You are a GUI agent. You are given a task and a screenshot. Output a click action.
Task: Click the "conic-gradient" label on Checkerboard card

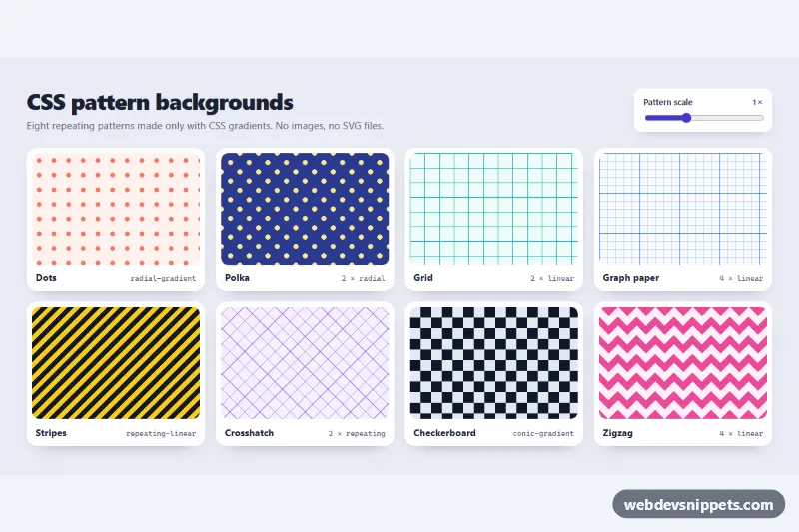(x=543, y=434)
